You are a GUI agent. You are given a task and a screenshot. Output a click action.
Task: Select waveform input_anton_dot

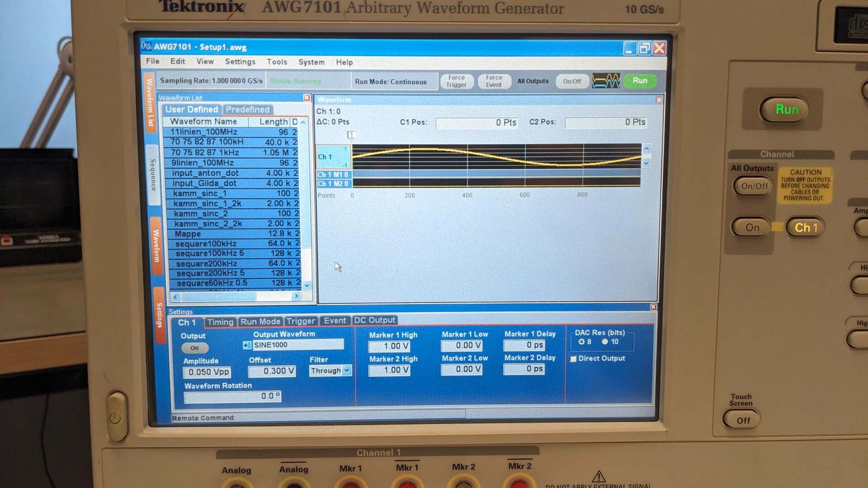(x=232, y=173)
